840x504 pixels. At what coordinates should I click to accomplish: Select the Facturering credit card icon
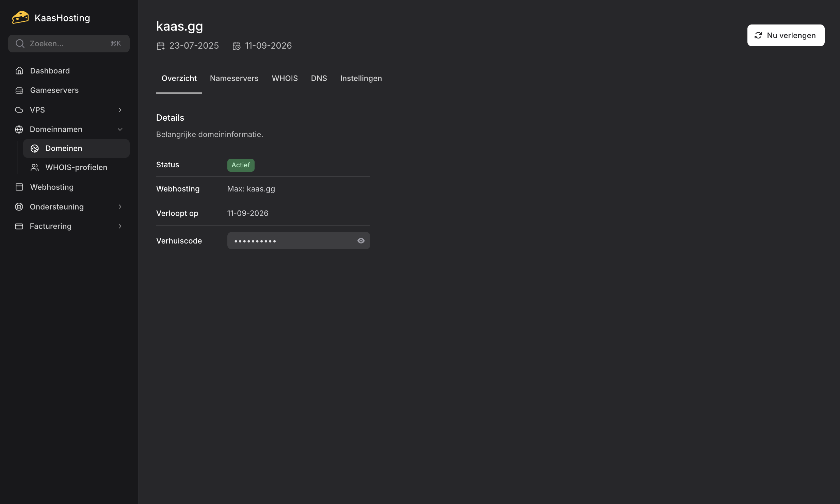coord(19,226)
